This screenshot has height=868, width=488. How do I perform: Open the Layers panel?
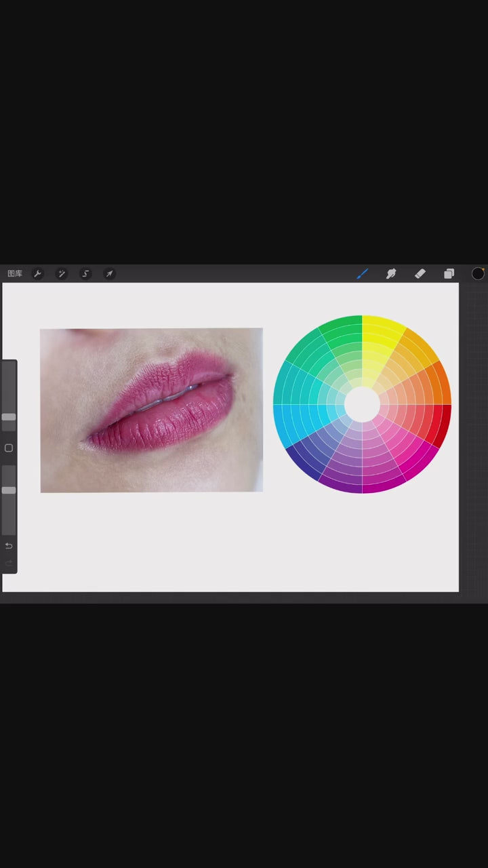(449, 274)
